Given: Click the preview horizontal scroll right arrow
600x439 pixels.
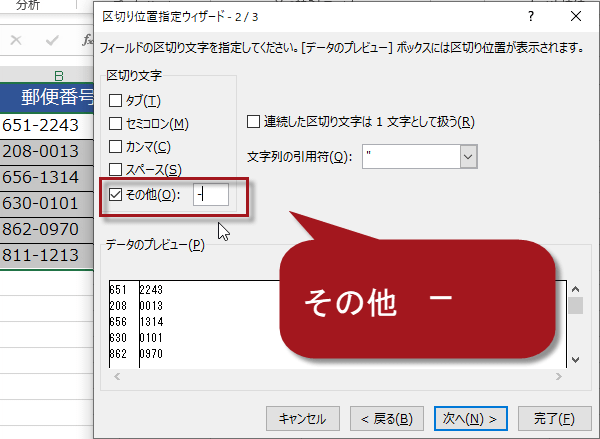Looking at the screenshot, I should 559,377.
